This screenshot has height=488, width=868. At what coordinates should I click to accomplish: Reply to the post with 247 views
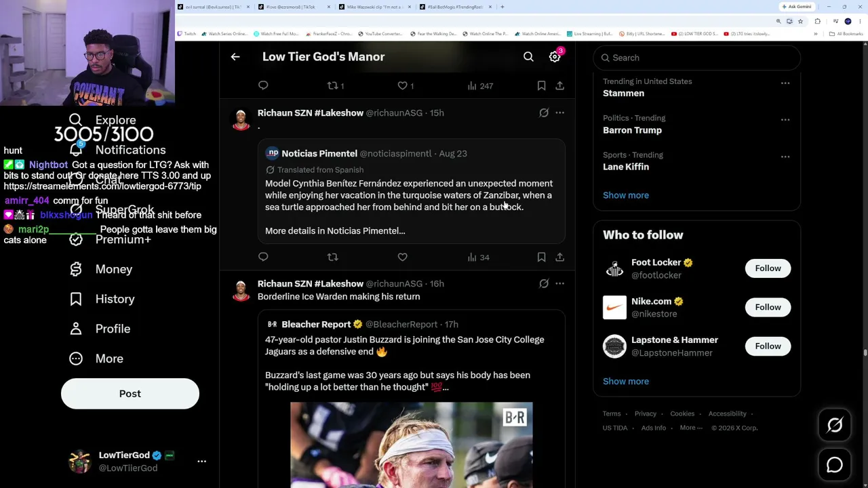point(263,85)
